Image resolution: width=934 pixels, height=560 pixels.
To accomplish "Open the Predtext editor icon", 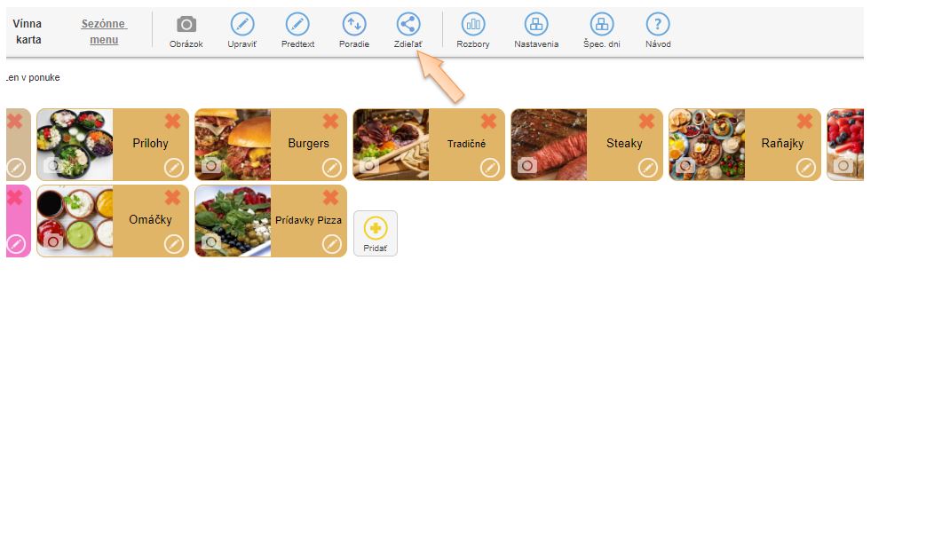I will 297,24.
